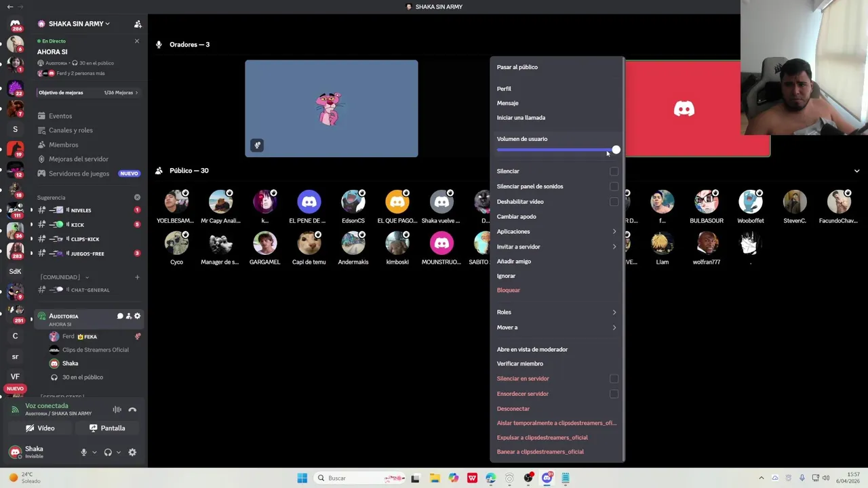Expand the Mover a submenu

[556, 327]
